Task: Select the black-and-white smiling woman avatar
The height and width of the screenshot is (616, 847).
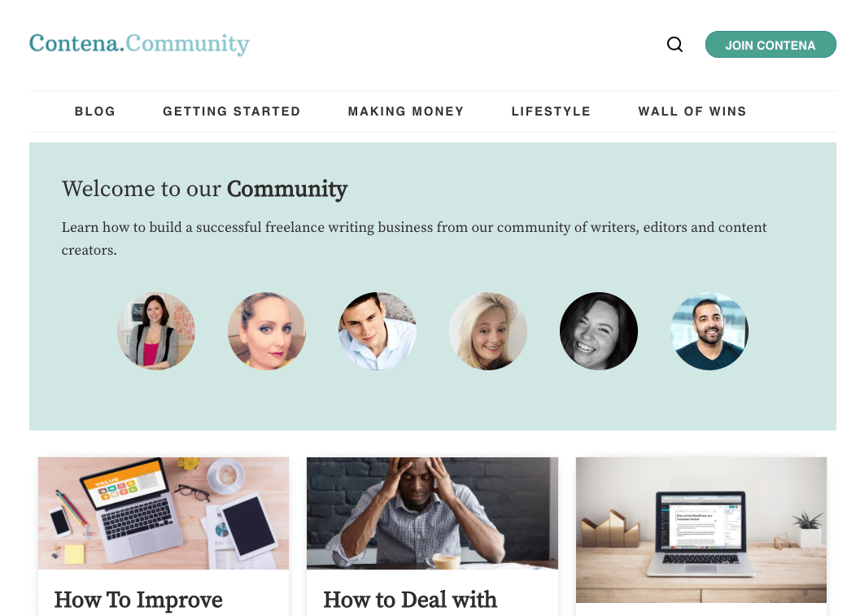Action: tap(599, 331)
